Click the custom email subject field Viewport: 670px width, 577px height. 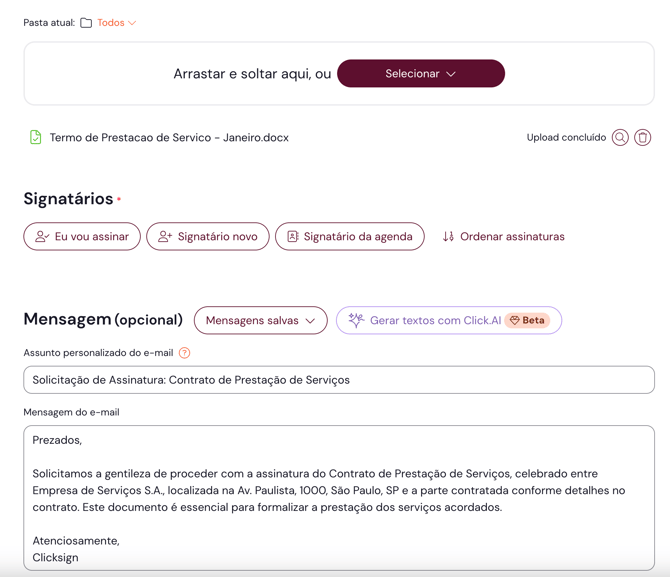pyautogui.click(x=339, y=380)
